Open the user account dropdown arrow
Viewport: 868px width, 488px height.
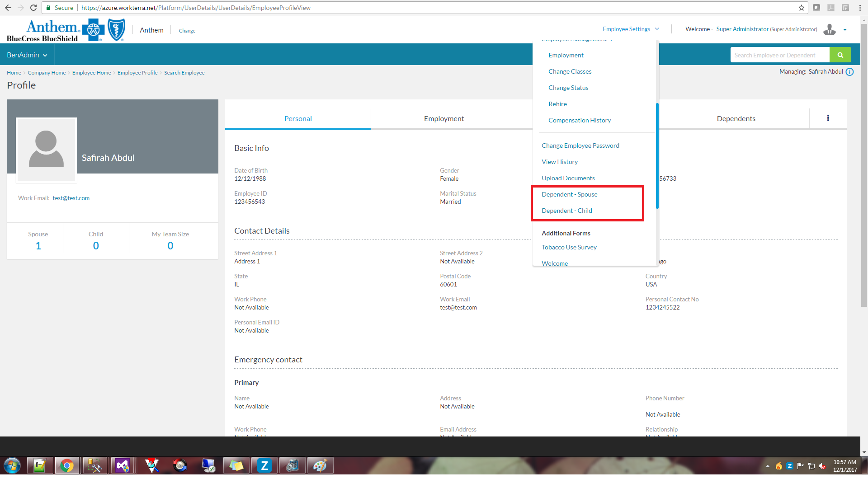(844, 30)
